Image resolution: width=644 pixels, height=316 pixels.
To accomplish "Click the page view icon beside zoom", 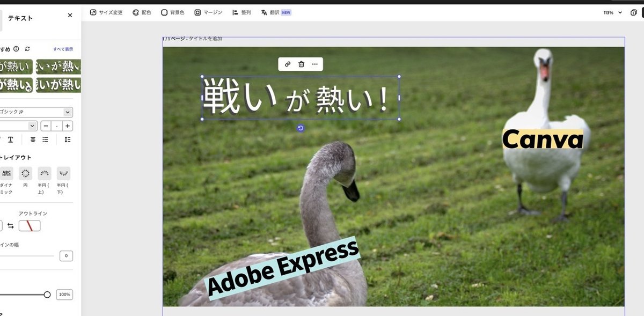I will click(x=634, y=12).
